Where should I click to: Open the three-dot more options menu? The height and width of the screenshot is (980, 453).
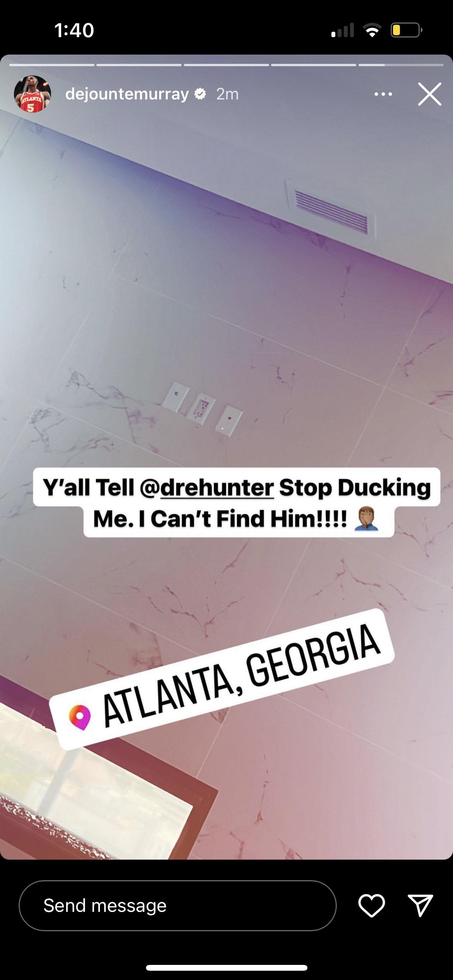coord(383,94)
